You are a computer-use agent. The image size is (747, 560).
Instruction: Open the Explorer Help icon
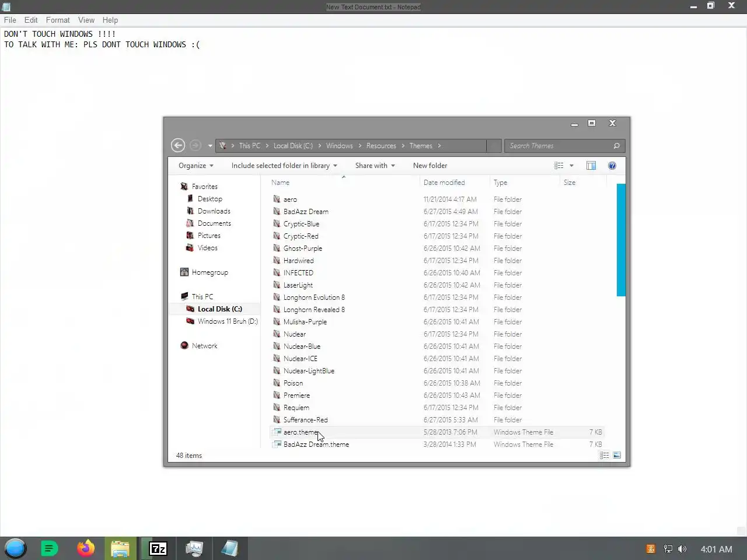[x=612, y=166]
